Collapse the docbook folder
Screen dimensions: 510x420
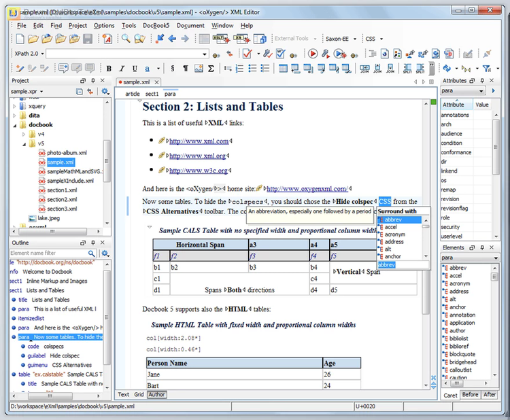14,125
